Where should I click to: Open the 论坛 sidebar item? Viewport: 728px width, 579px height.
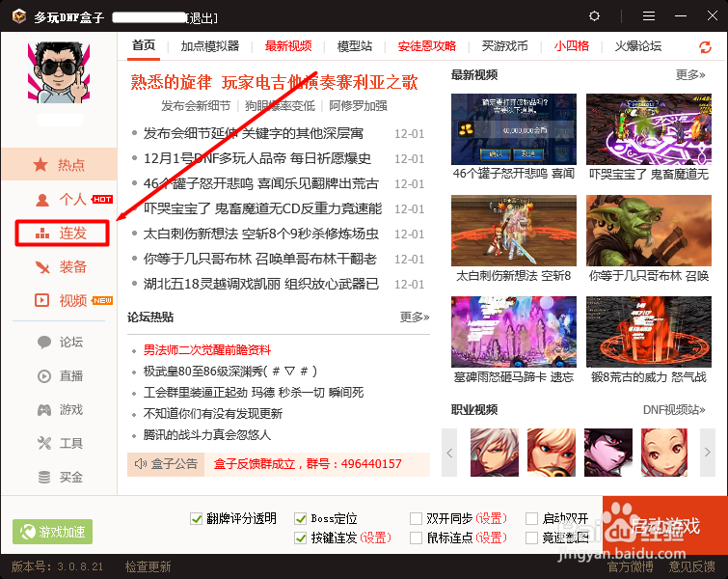pos(61,342)
